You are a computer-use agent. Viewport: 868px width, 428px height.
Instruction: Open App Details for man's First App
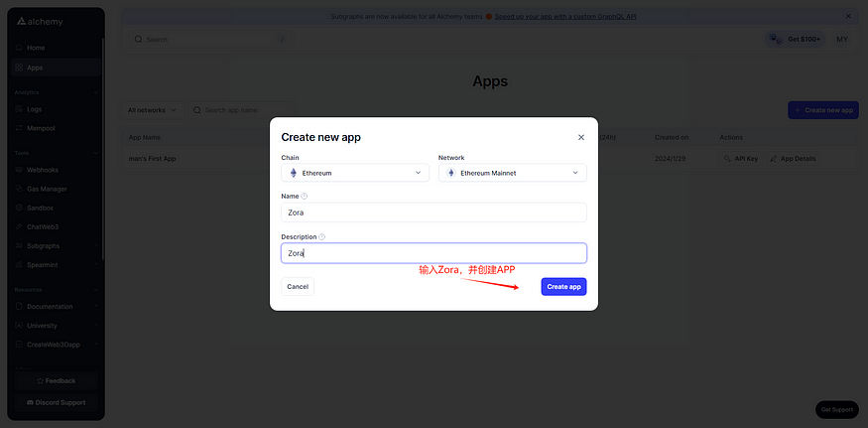[793, 159]
